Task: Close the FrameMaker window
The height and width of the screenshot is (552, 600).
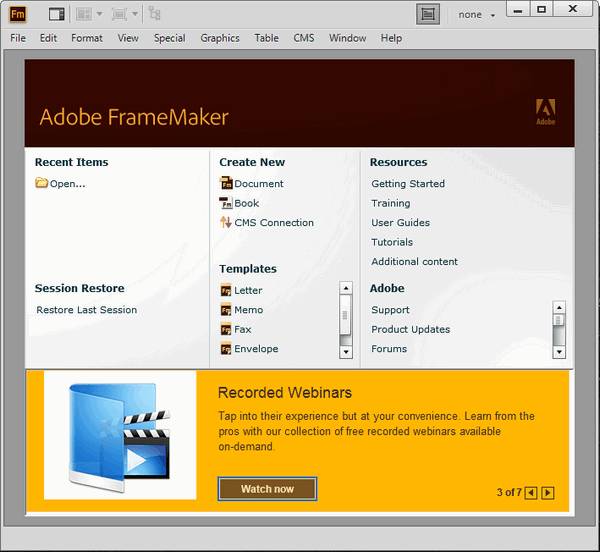Action: pyautogui.click(x=572, y=9)
